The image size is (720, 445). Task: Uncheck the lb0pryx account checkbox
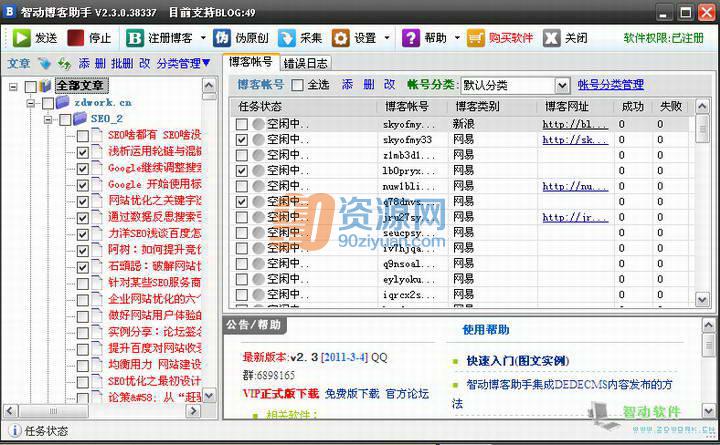tap(242, 171)
